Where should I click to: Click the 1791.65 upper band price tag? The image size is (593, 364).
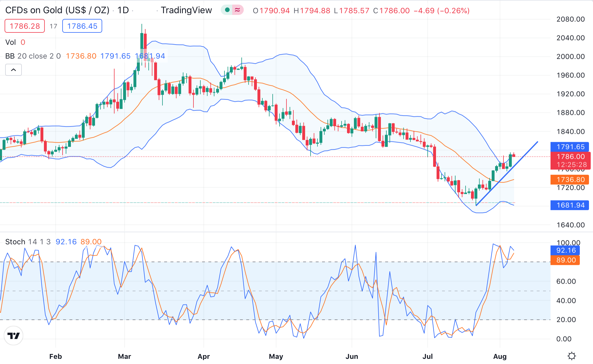[569, 147]
